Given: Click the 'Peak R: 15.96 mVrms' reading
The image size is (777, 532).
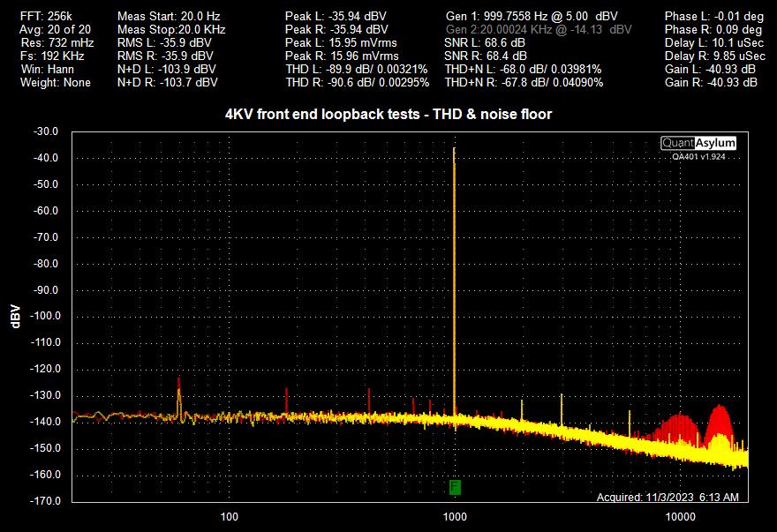Looking at the screenshot, I should pos(342,56).
